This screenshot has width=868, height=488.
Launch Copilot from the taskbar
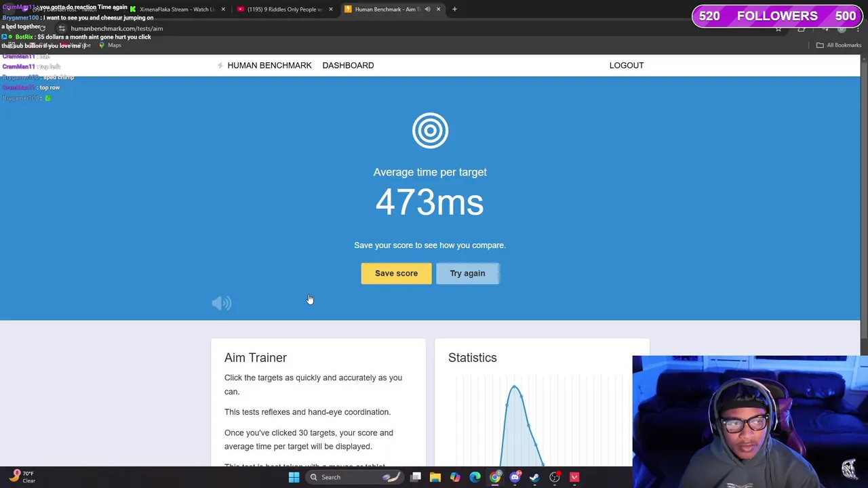455,477
